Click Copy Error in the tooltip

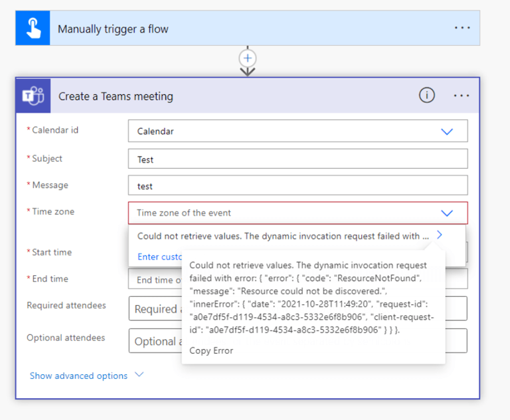pos(211,351)
